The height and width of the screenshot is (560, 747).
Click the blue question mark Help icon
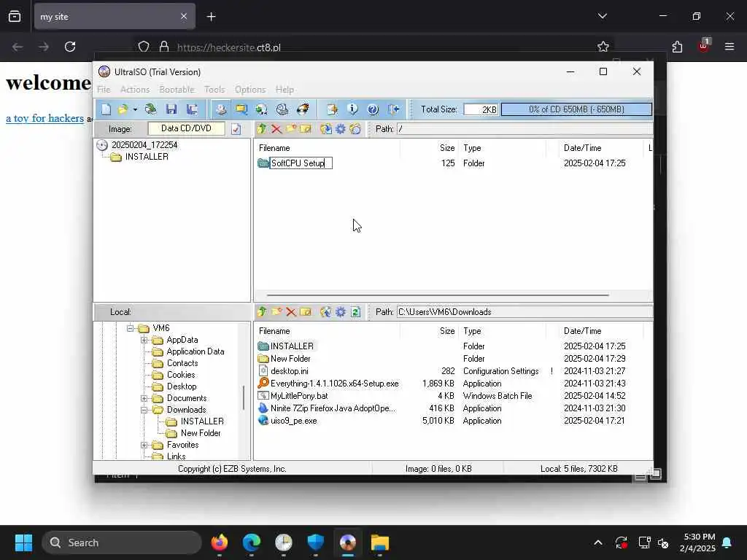(x=373, y=109)
